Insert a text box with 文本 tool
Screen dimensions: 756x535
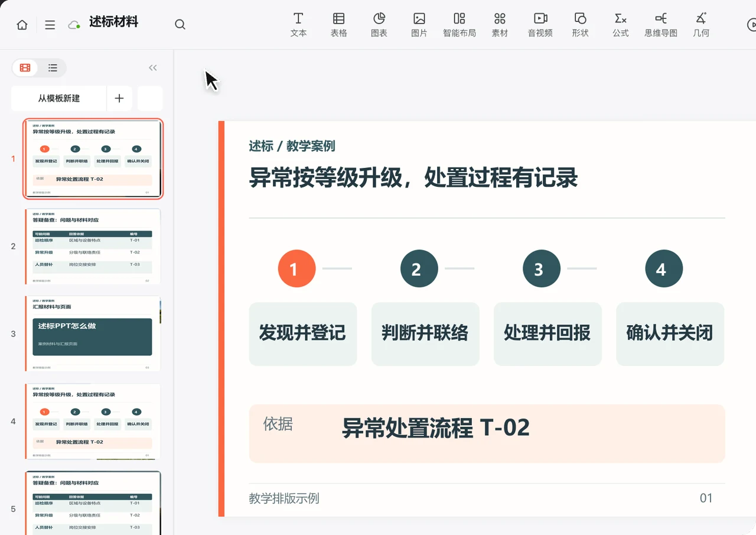tap(299, 25)
